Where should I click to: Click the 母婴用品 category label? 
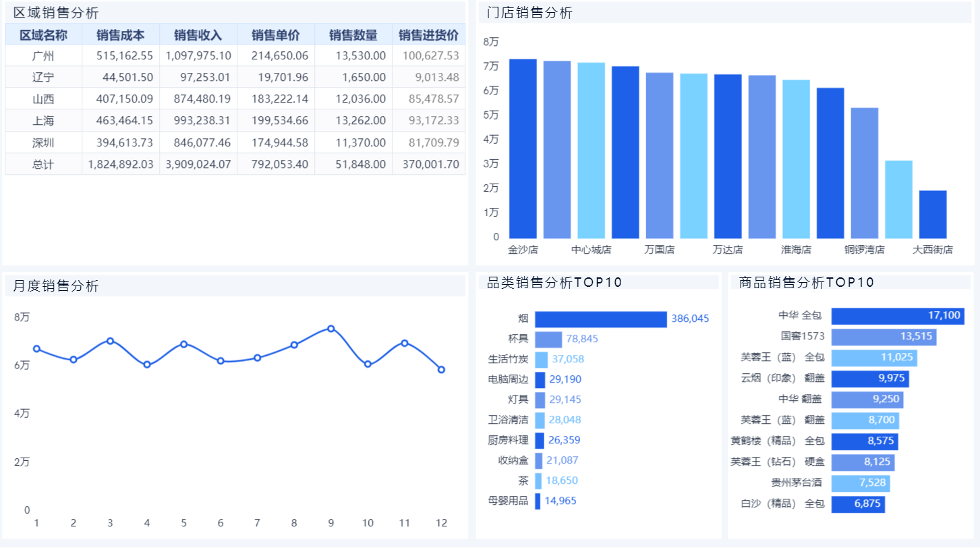pyautogui.click(x=508, y=501)
